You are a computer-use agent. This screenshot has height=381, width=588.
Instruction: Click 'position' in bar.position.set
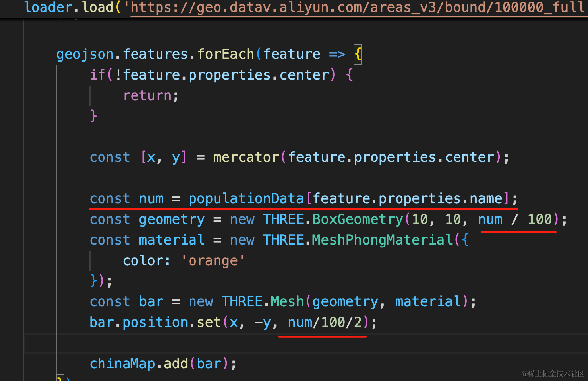155,322
